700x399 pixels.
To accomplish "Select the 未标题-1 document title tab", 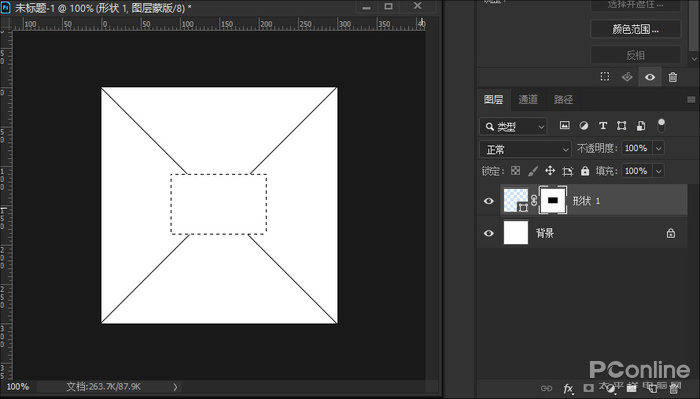I will (x=104, y=8).
